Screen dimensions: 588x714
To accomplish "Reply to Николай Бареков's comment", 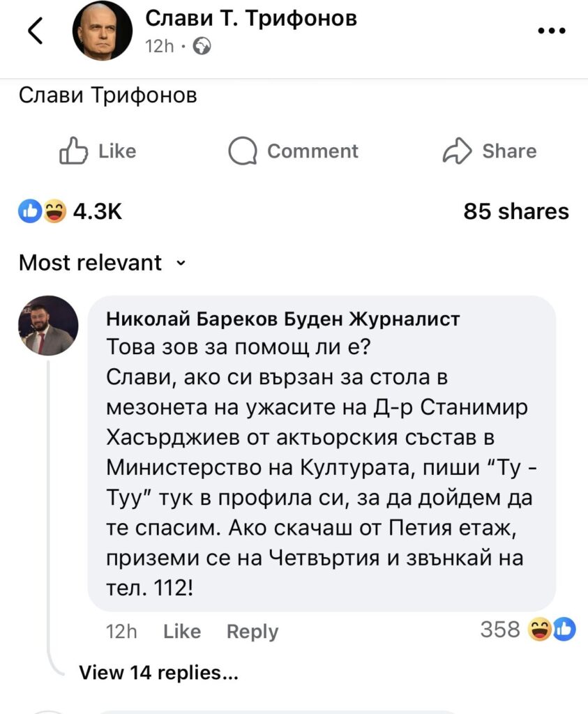I will [252, 631].
